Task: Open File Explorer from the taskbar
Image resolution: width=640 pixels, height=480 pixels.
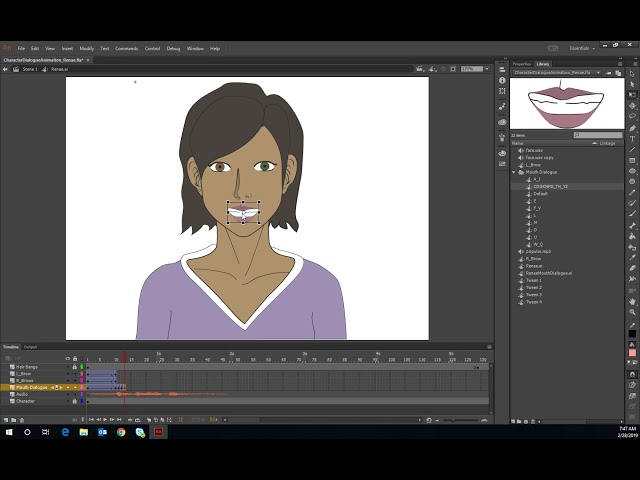Action: coord(84,432)
